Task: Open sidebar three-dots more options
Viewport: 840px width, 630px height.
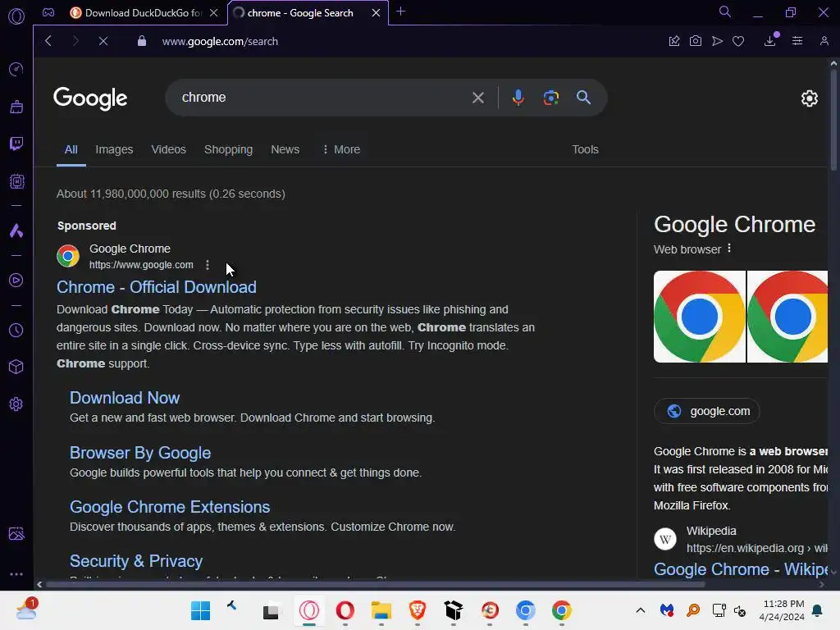Action: point(16,573)
